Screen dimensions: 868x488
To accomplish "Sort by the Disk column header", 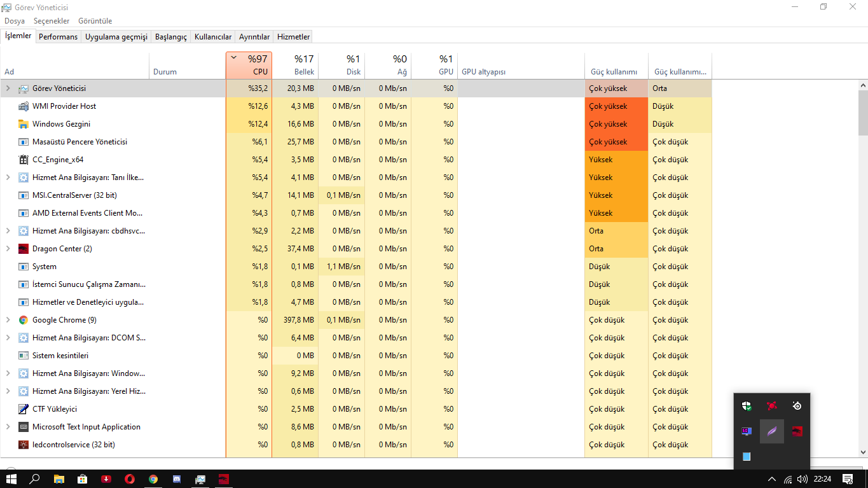I will [341, 66].
